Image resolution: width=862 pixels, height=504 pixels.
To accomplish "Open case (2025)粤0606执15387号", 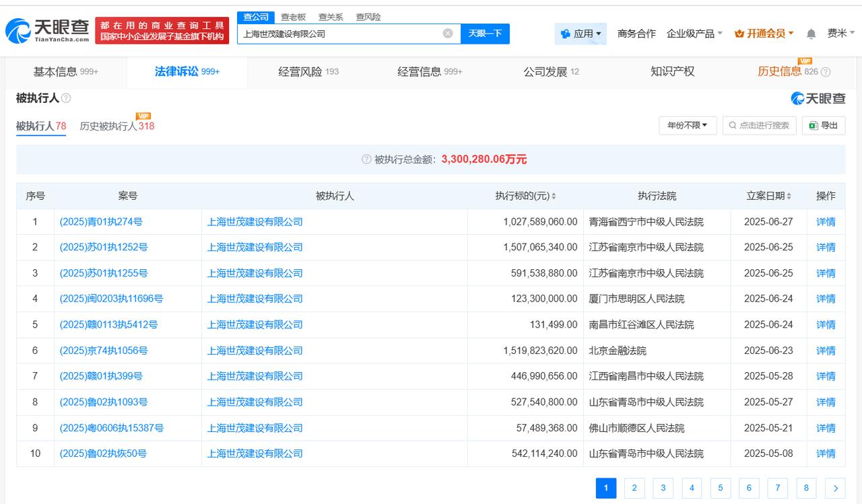I will [x=112, y=428].
